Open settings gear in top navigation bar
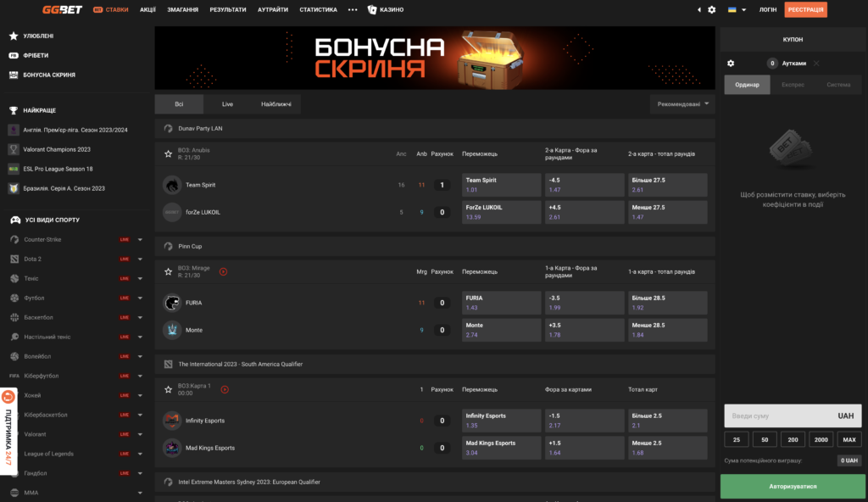Viewport: 868px width, 502px height. coord(712,9)
